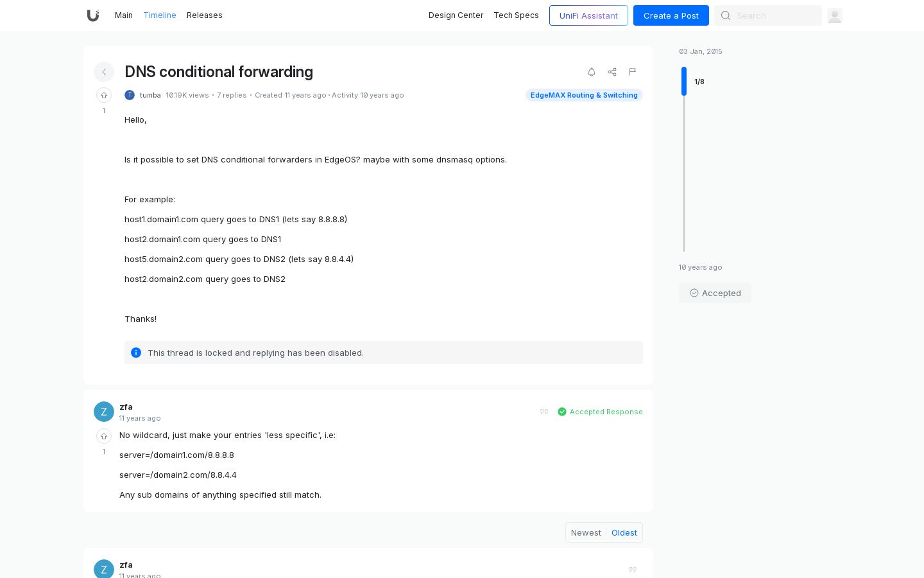This screenshot has height=578, width=924.
Task: Click the '11 years ago' accepted response timestamp
Action: click(140, 418)
